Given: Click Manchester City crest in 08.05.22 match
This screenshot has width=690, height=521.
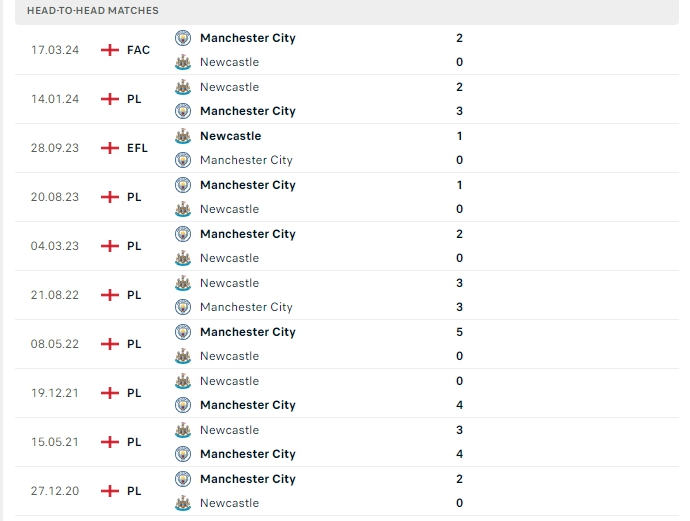Looking at the screenshot, I should tap(183, 332).
